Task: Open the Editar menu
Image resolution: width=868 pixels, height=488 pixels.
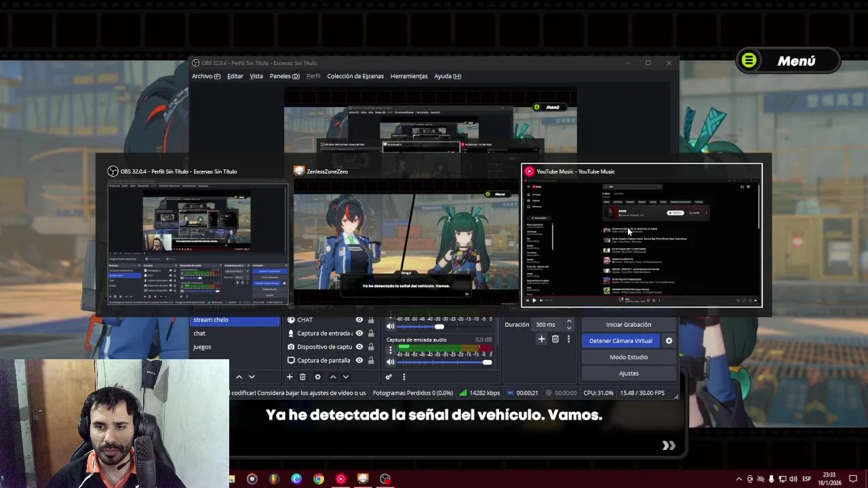Action: tap(235, 77)
